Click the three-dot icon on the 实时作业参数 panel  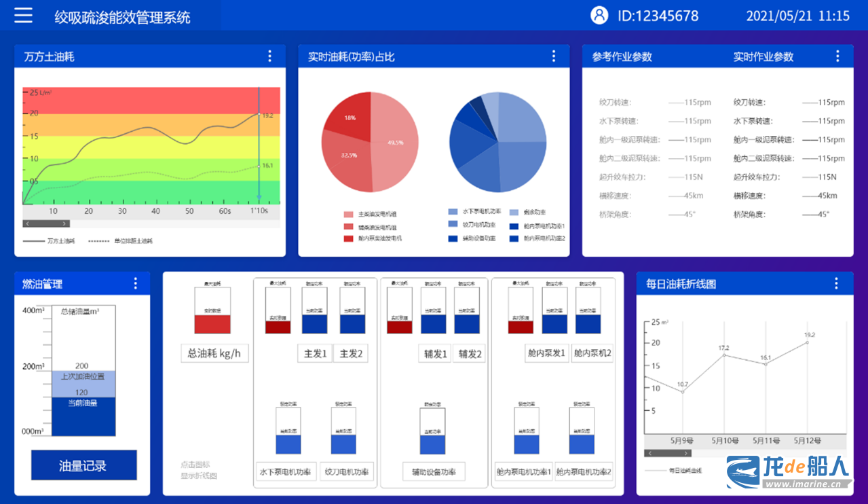(837, 56)
